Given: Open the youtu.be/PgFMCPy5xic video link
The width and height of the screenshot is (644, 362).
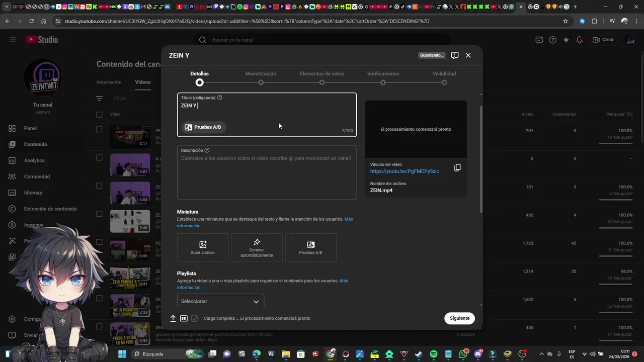Looking at the screenshot, I should [405, 171].
